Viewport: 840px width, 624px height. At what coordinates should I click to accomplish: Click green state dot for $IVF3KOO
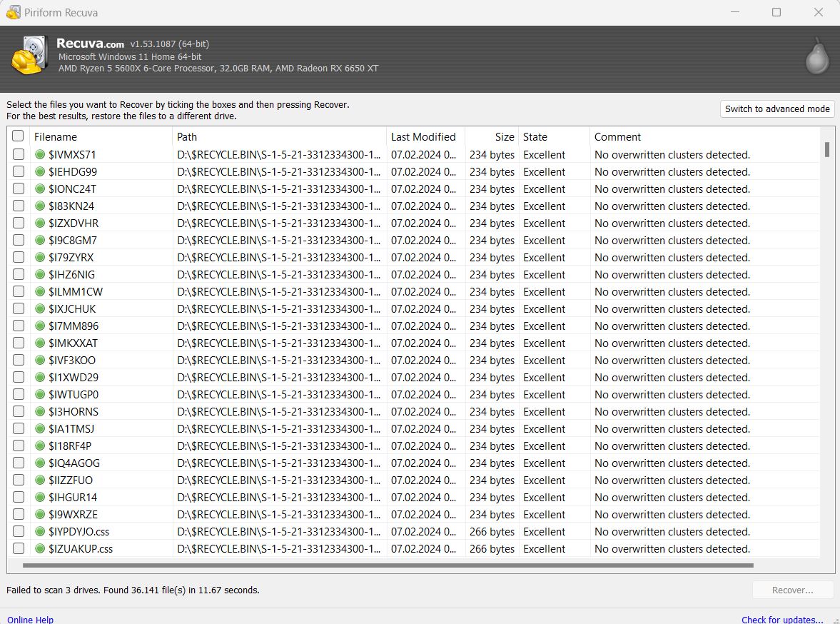point(40,361)
